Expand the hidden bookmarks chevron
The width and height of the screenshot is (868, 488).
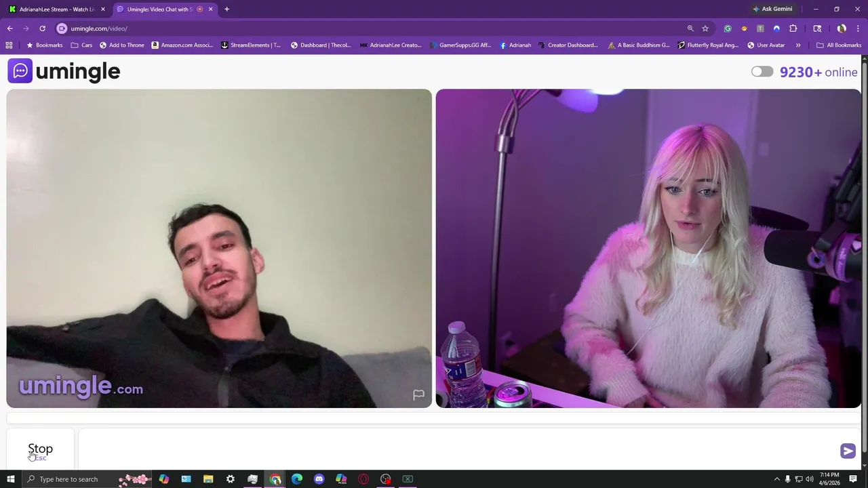click(798, 45)
